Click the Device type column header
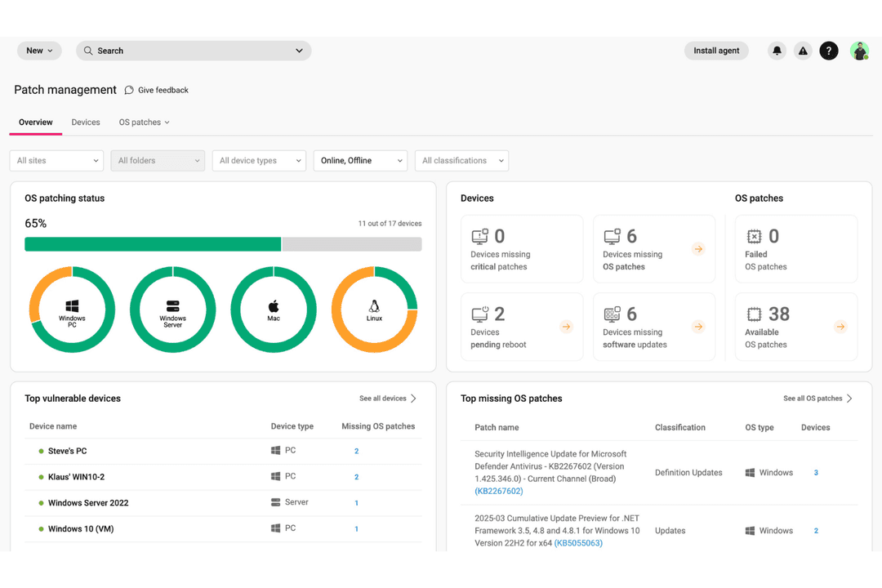Viewport: 882px width, 588px height. [x=292, y=426]
